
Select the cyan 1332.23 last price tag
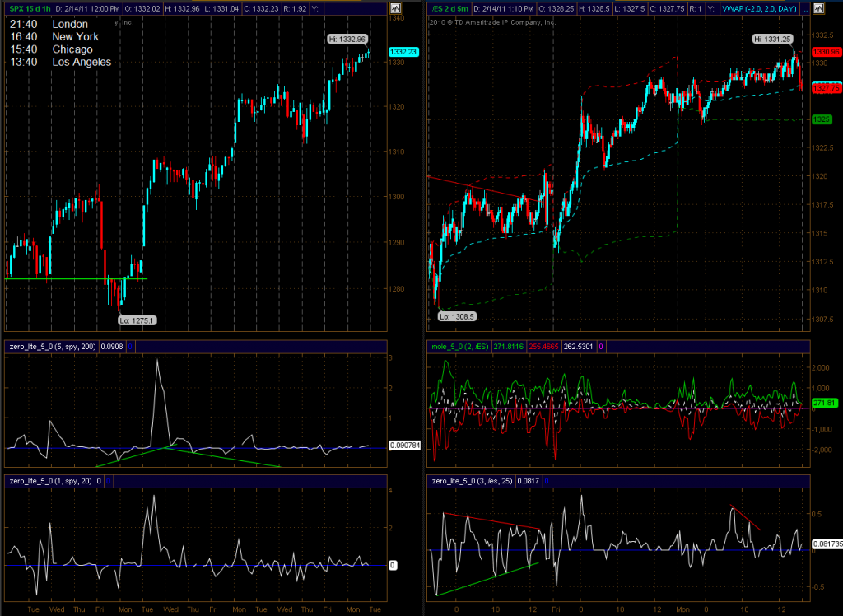pyautogui.click(x=403, y=52)
